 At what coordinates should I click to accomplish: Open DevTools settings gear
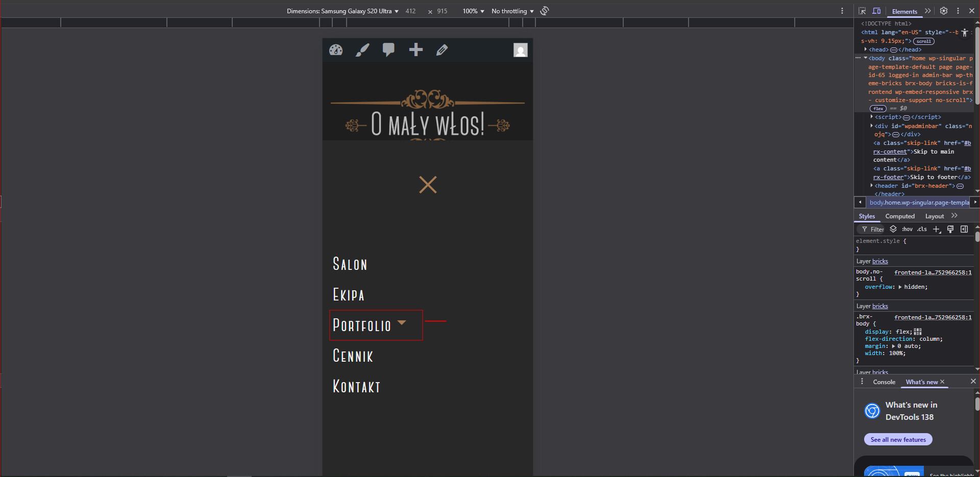[944, 11]
